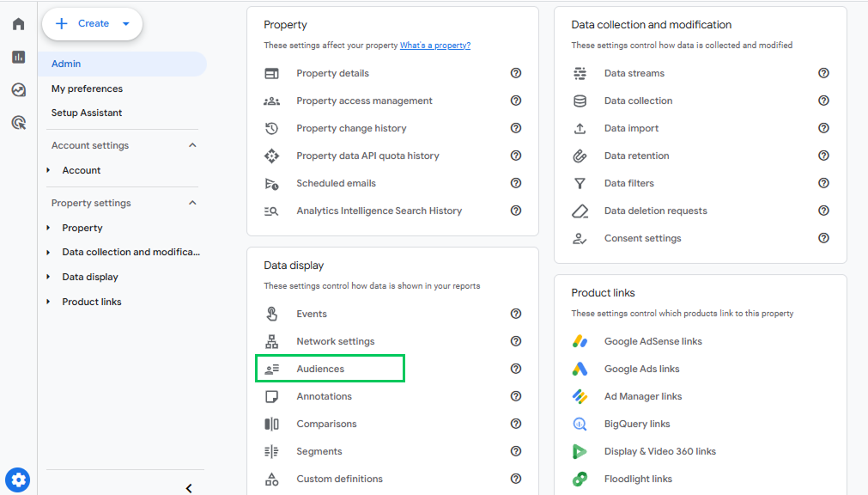The height and width of the screenshot is (495, 868).
Task: Select Setup Assistant in sidebar
Action: pos(87,113)
